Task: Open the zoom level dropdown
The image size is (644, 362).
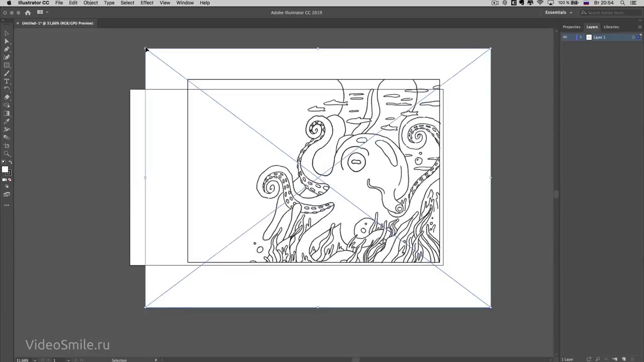Action: pyautogui.click(x=35, y=360)
